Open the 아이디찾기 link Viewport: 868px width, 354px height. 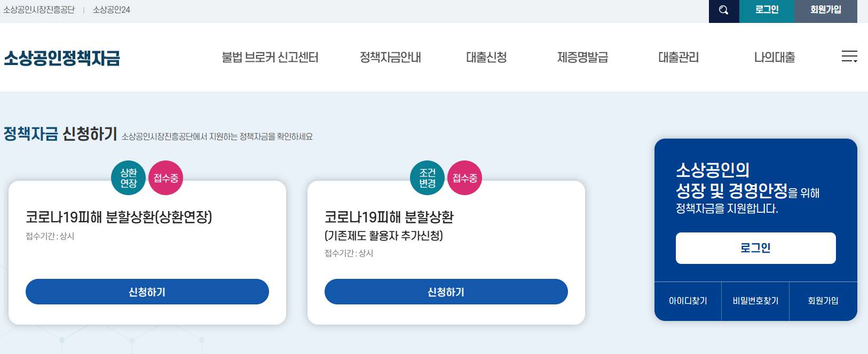pyautogui.click(x=688, y=301)
